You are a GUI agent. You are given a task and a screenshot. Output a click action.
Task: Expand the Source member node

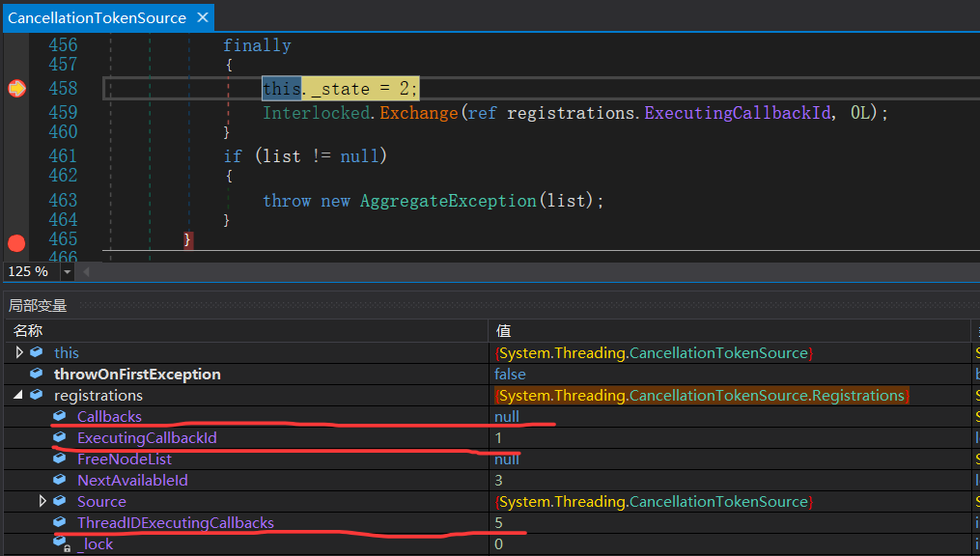42,501
